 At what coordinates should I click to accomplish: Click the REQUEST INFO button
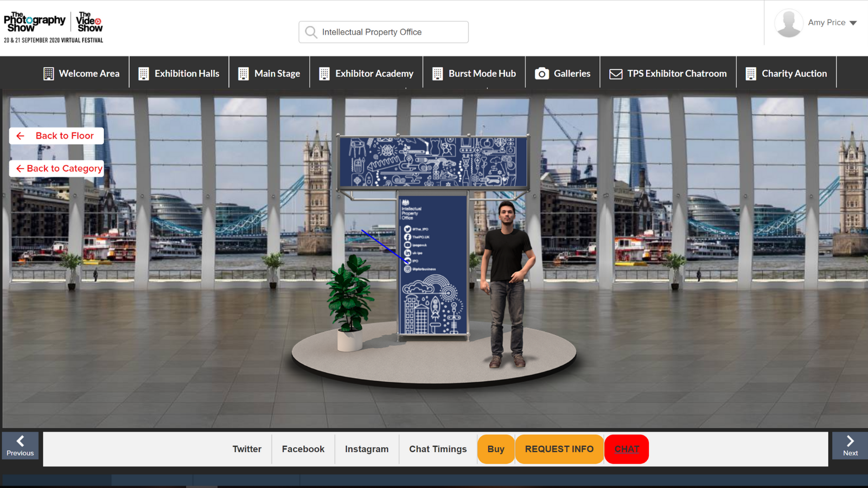click(x=559, y=449)
